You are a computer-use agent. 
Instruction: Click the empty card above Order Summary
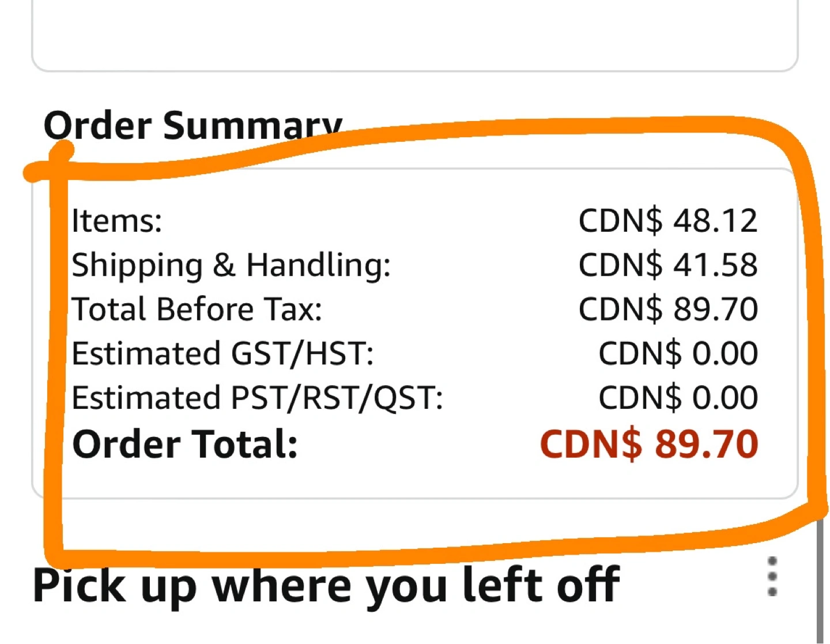pos(414,35)
